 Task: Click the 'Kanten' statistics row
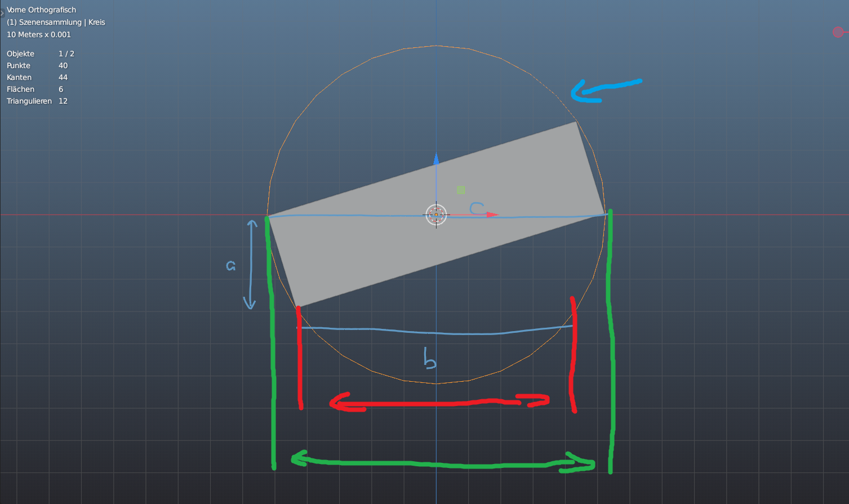point(36,77)
